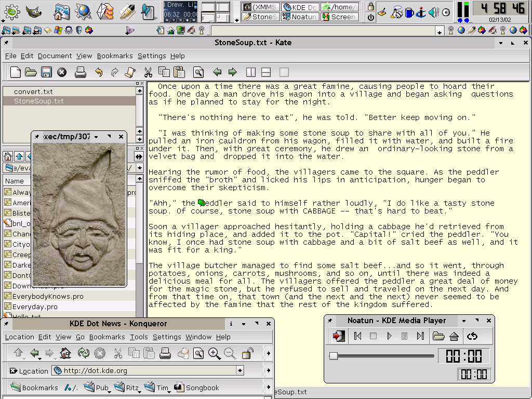The image size is (532, 399).
Task: Go up a level in Konqueror
Action: [18, 353]
